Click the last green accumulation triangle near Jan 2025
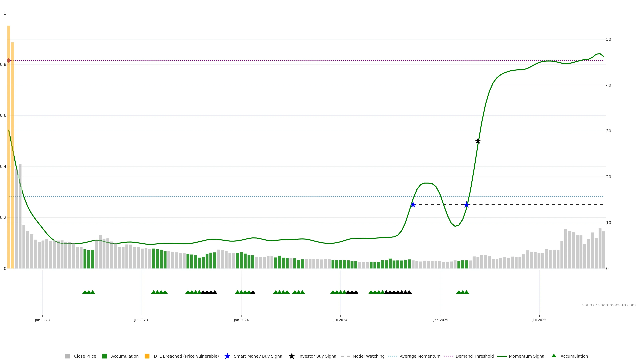 point(467,292)
